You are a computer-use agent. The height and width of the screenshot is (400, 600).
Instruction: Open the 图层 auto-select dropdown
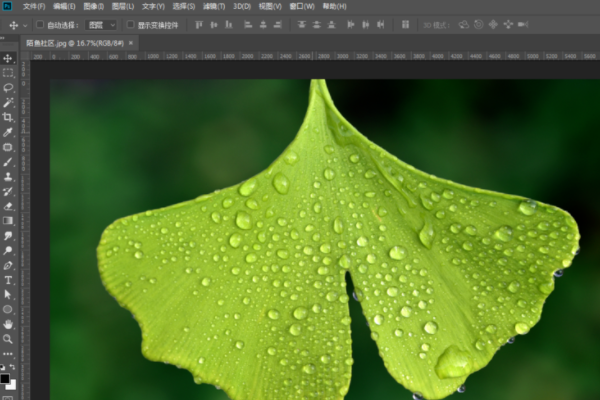coord(101,25)
